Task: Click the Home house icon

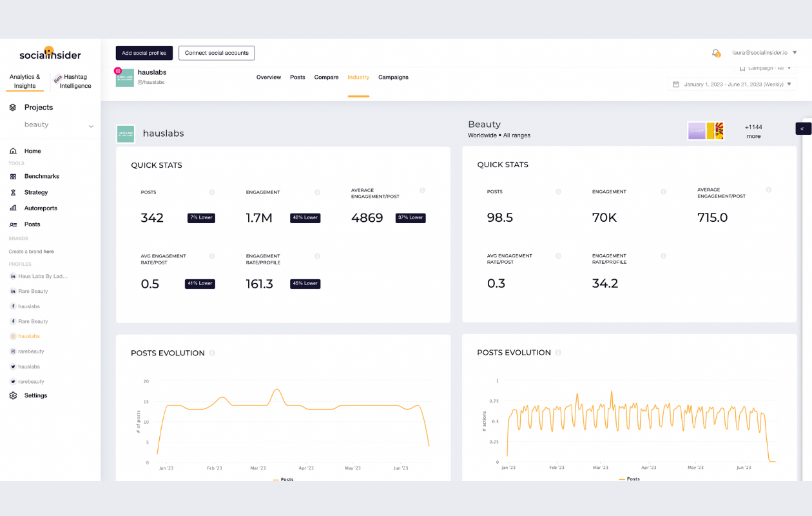Action: [x=13, y=151]
